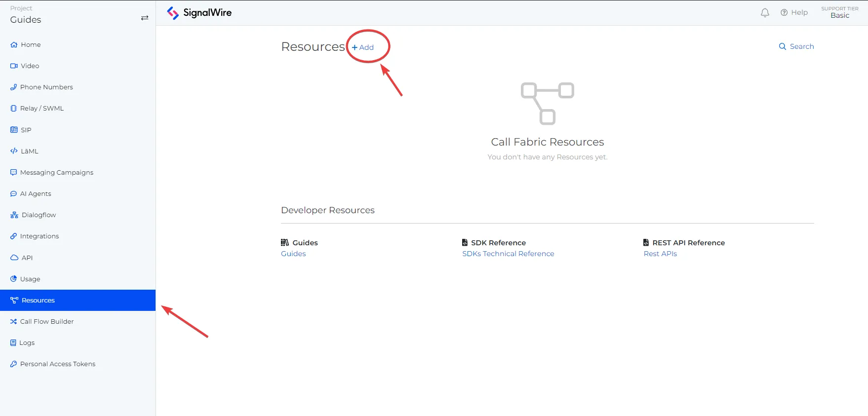Click the Help question mark icon
The height and width of the screenshot is (416, 868).
point(784,12)
